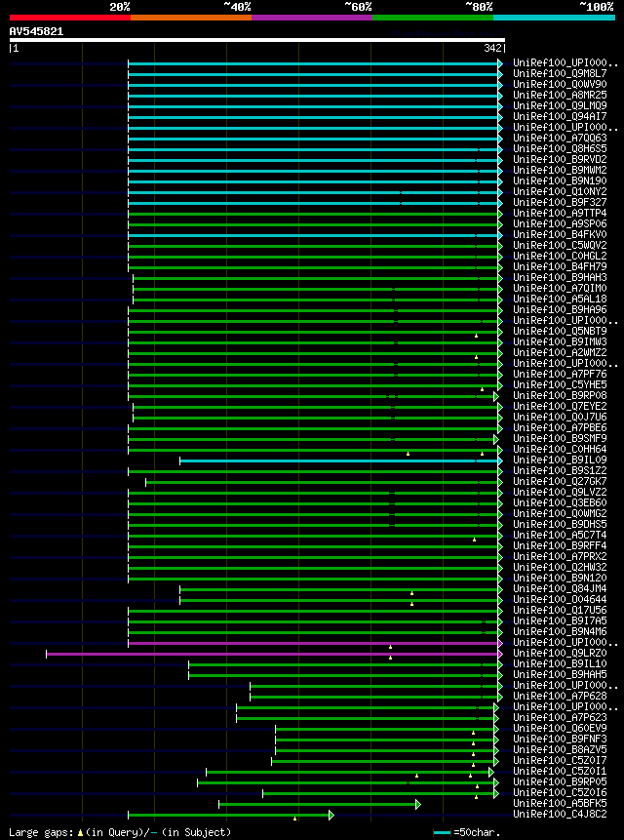Viewport: 624px width, 840px height.
Task: Open the UniRef100_B9SMF9 entry
Action: (560, 438)
